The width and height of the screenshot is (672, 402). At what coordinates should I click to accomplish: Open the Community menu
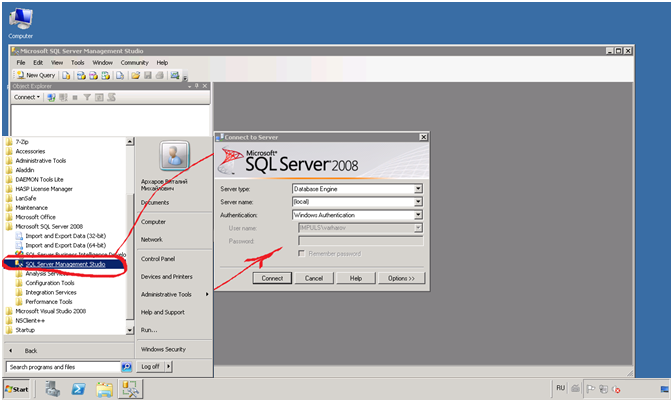135,63
